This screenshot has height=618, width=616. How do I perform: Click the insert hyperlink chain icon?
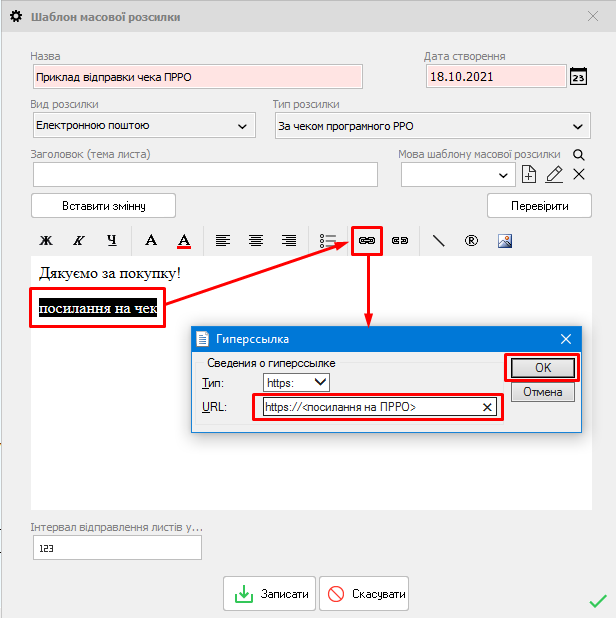(x=367, y=240)
